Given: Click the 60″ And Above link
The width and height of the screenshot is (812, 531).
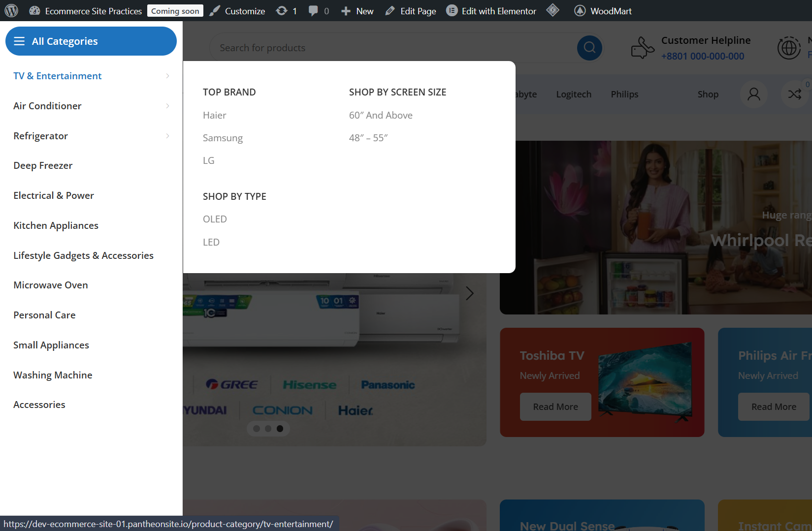Looking at the screenshot, I should coord(381,115).
